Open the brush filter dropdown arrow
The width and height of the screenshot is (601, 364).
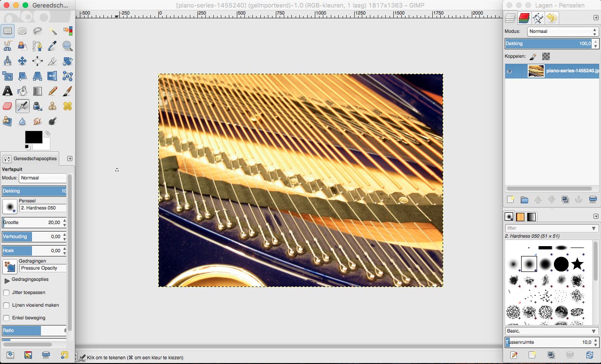click(594, 228)
